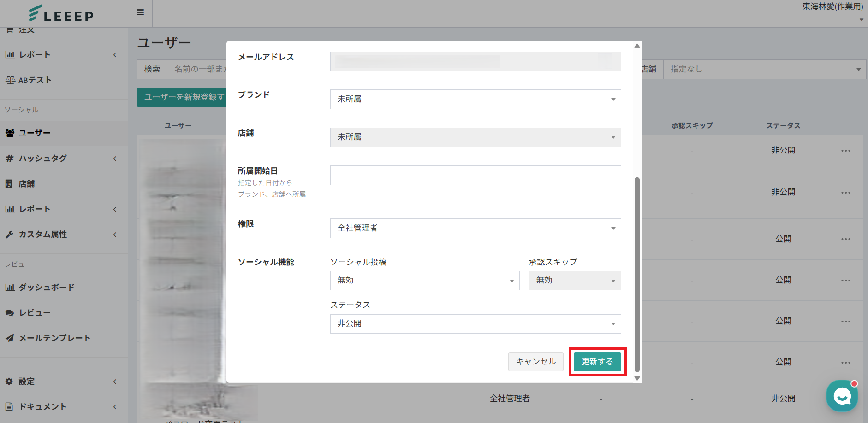Click the ドキュメント file icon
868x423 pixels.
(9, 407)
